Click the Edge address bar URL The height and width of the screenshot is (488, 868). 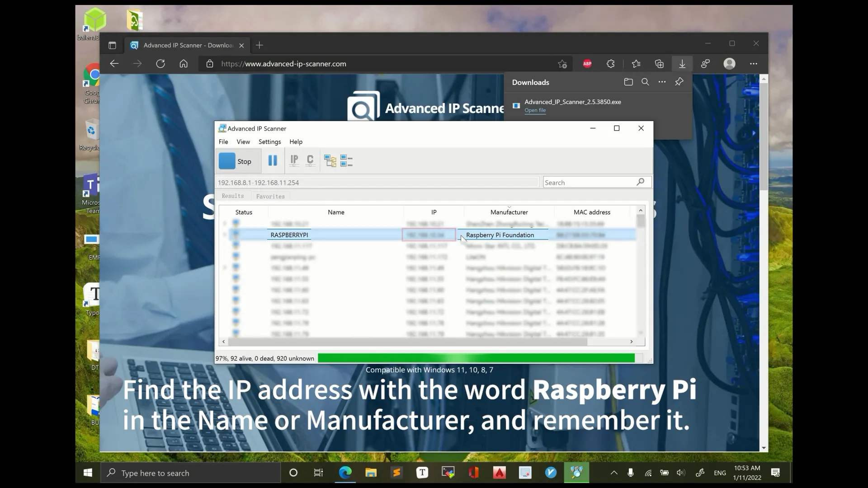[x=283, y=64]
